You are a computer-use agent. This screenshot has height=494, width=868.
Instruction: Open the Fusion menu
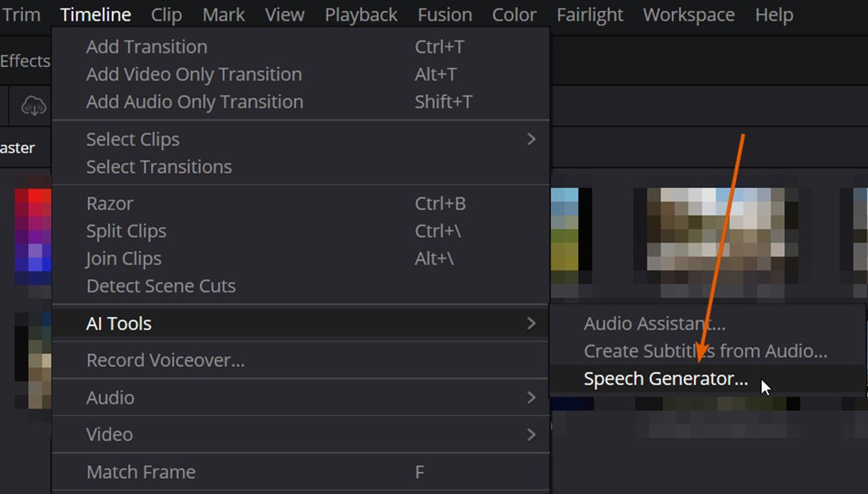coord(444,14)
